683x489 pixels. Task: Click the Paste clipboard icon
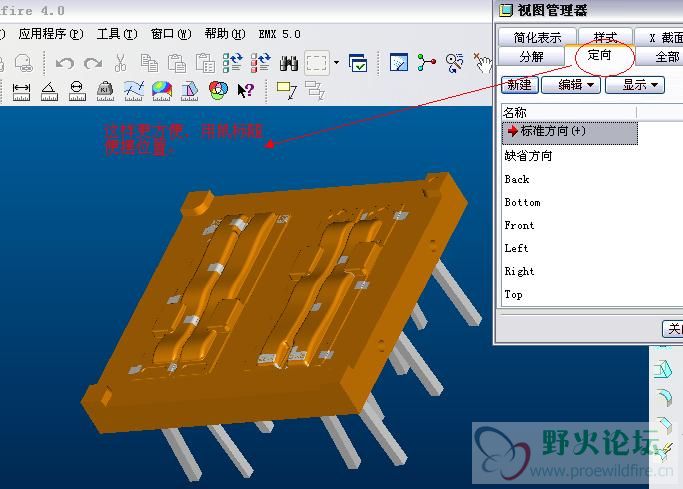click(x=177, y=63)
